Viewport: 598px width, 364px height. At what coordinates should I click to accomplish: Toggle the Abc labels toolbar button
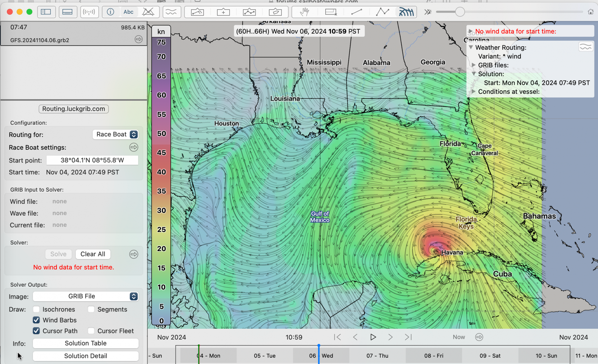[x=129, y=12]
